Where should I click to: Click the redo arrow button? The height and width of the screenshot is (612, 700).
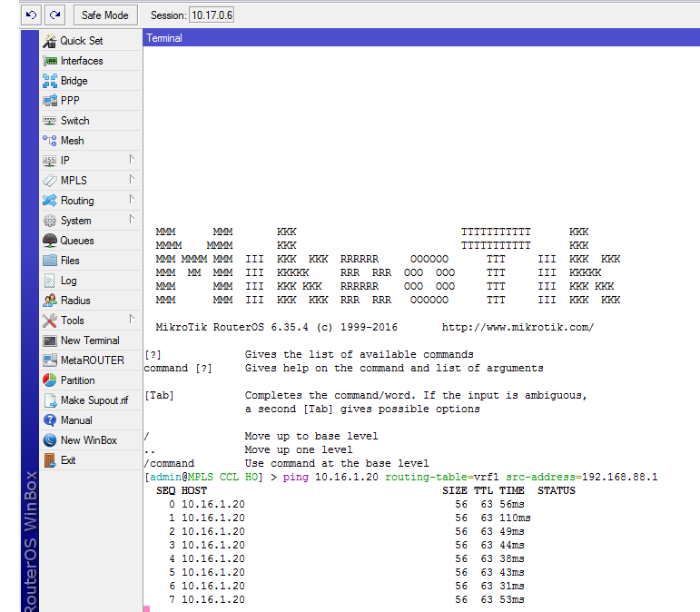coord(55,15)
